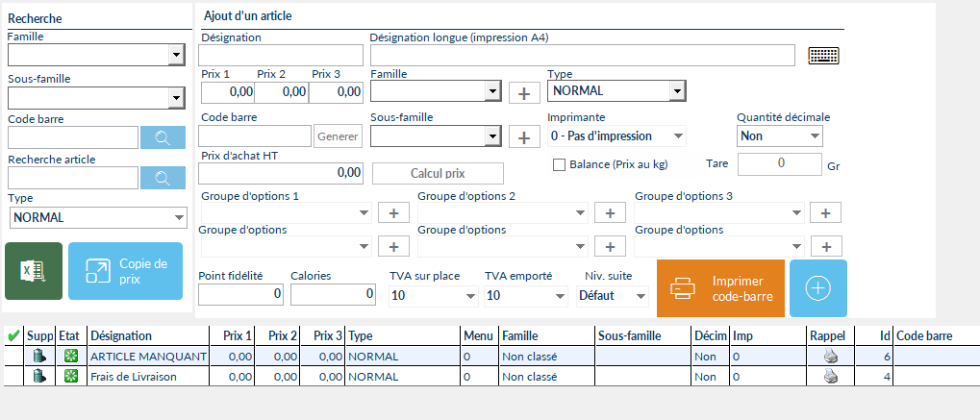Click the article Code barre input field
This screenshot has width=980, height=420.
tap(255, 136)
